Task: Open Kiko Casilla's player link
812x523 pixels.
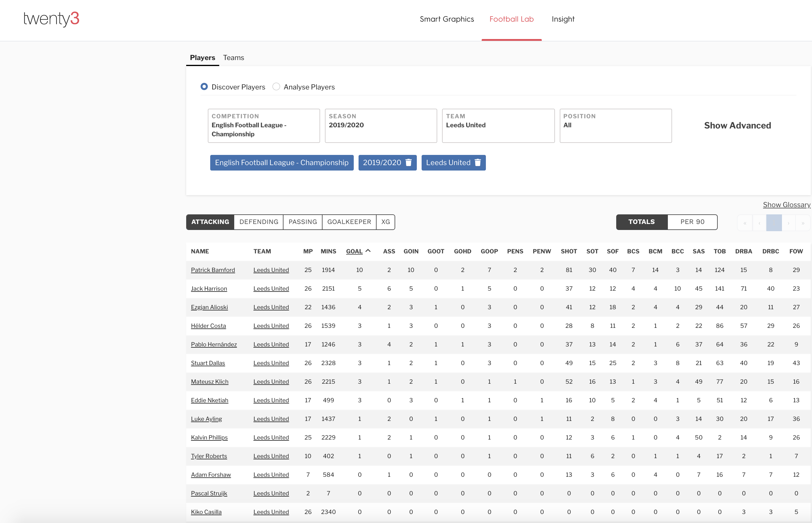Action: pos(206,512)
